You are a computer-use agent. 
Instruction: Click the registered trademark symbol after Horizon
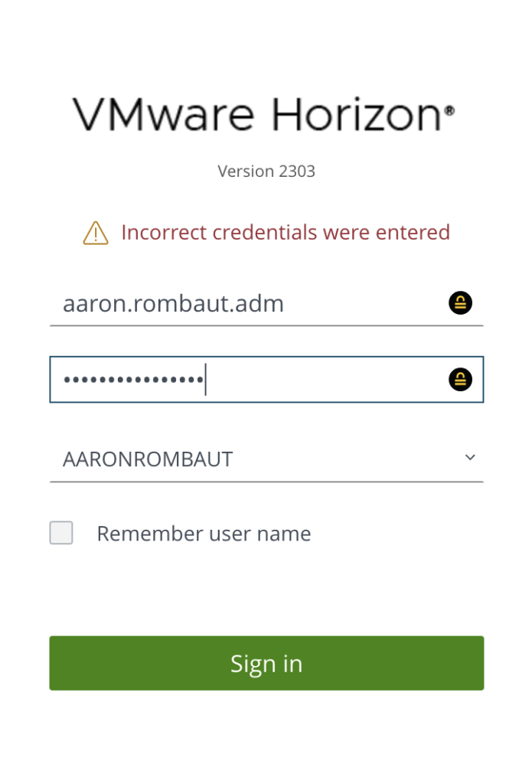point(449,110)
